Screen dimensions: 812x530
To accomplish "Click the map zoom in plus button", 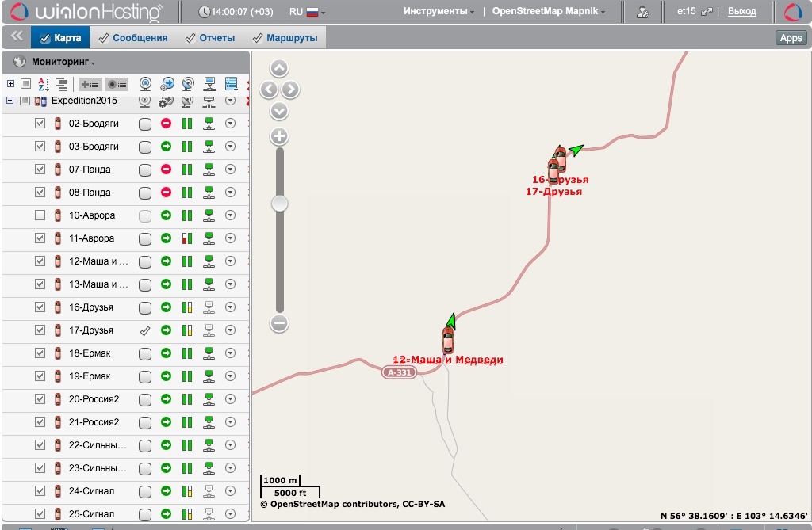I will click(279, 136).
